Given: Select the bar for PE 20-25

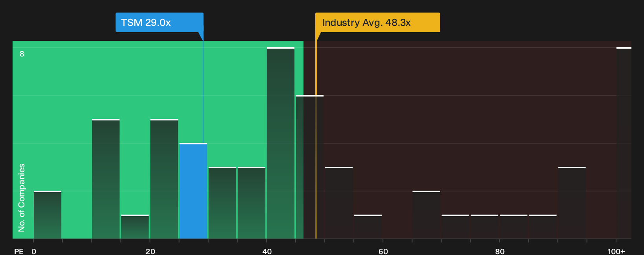Looking at the screenshot, I should click(164, 179).
